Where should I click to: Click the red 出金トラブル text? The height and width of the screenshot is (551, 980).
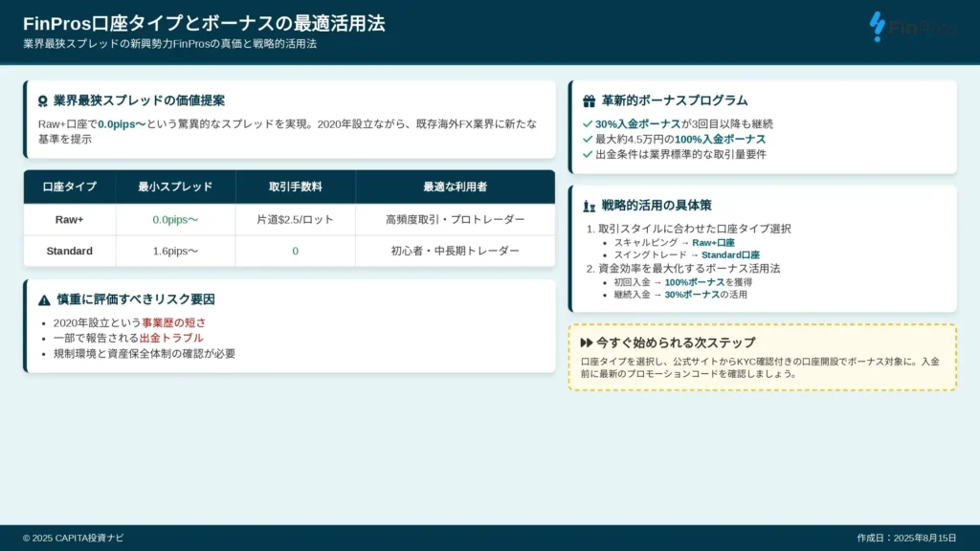point(171,338)
